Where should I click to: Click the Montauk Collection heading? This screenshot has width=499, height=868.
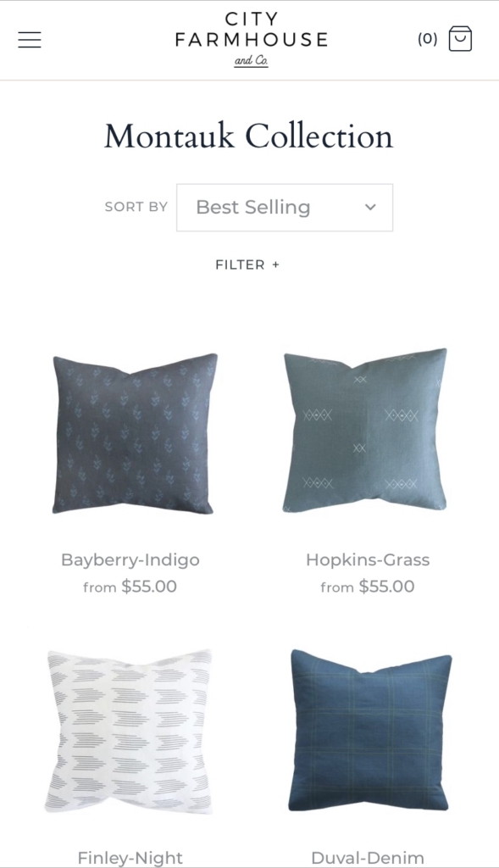pos(249,136)
